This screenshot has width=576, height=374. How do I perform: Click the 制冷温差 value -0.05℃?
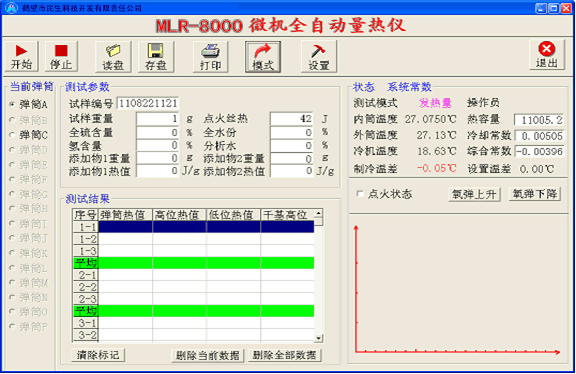coord(437,168)
